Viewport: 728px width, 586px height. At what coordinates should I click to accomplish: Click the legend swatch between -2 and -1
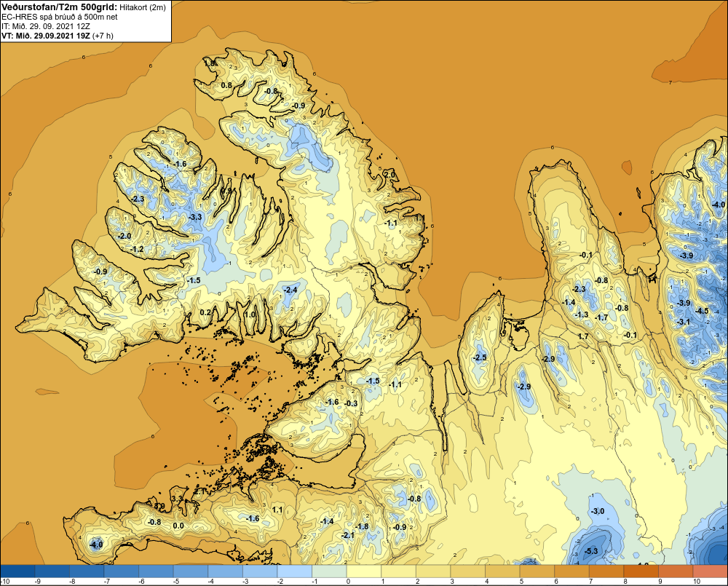tap(295, 571)
